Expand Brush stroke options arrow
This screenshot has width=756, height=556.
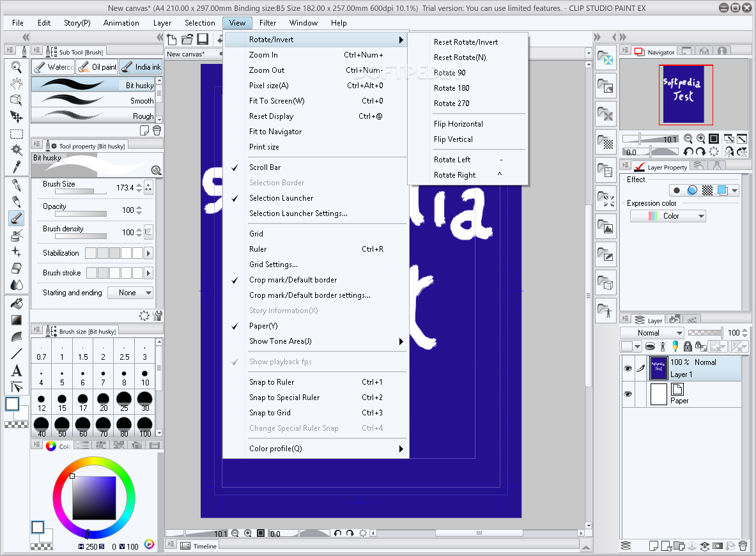tap(148, 273)
